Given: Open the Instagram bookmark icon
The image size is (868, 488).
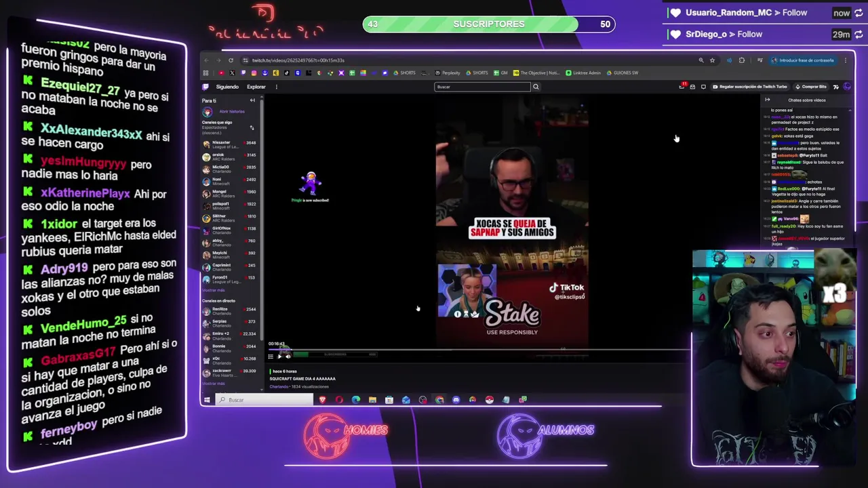Looking at the screenshot, I should (x=254, y=73).
